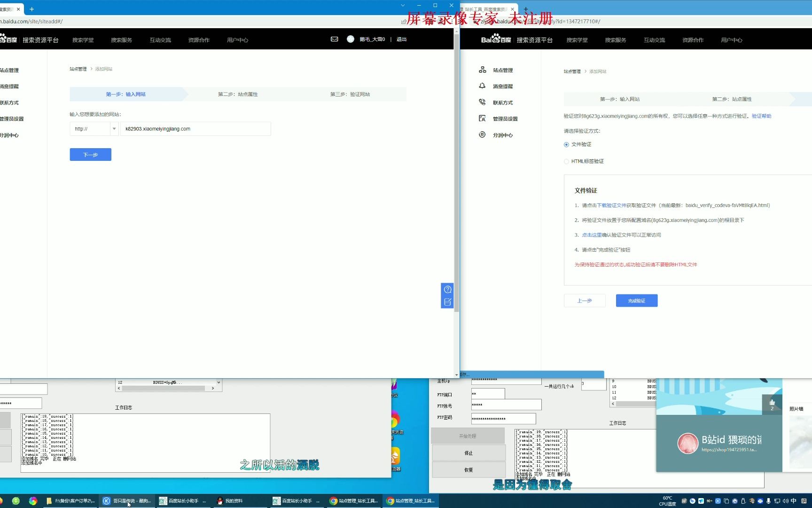
Task: Click the volume speaker icon in system tray
Action: (x=785, y=501)
